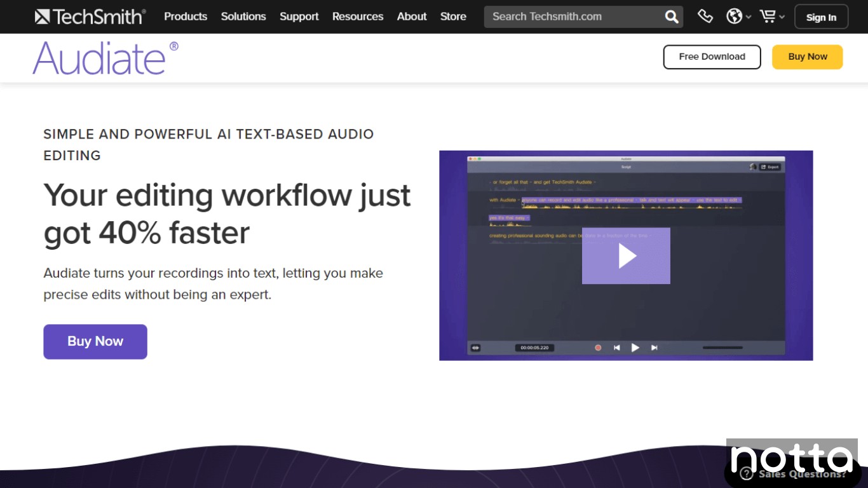Open the site search magnifying glass

[x=671, y=17]
